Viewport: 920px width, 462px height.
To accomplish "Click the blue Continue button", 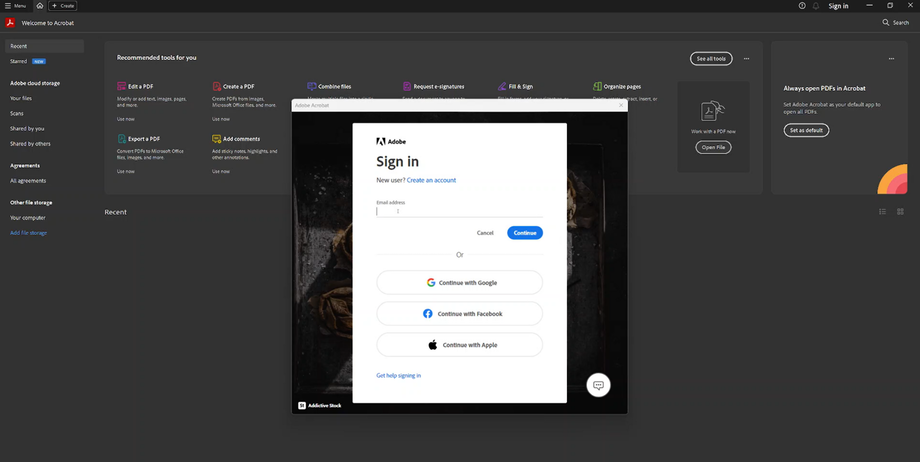I will tap(525, 233).
